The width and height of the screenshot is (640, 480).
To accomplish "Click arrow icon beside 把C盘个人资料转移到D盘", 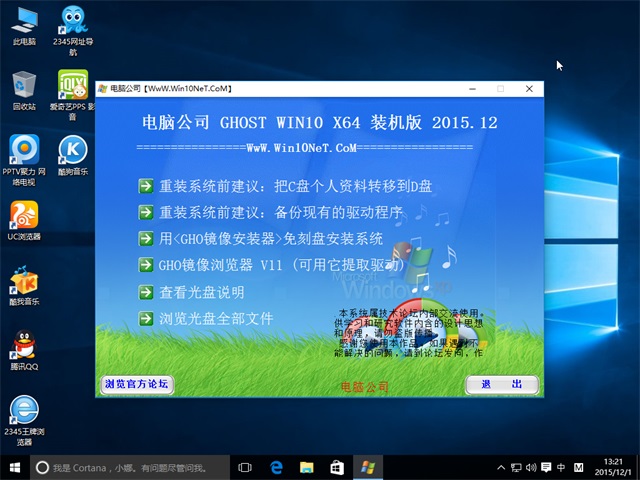I will click(146, 186).
